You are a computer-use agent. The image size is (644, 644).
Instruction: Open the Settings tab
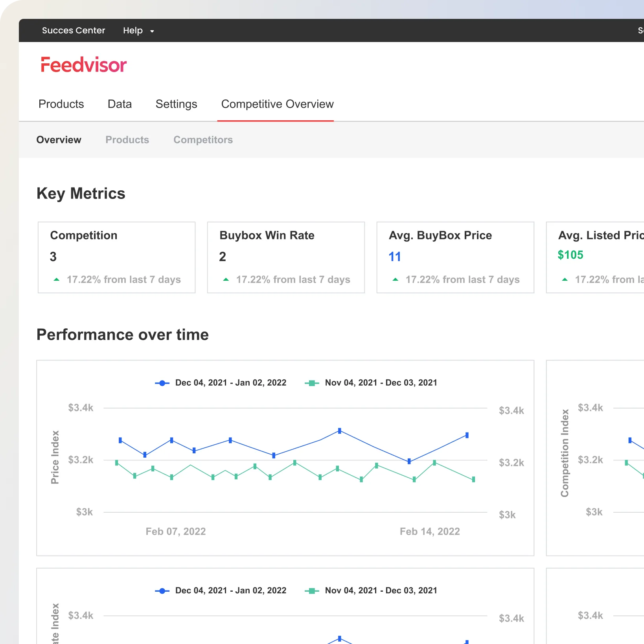(x=176, y=104)
